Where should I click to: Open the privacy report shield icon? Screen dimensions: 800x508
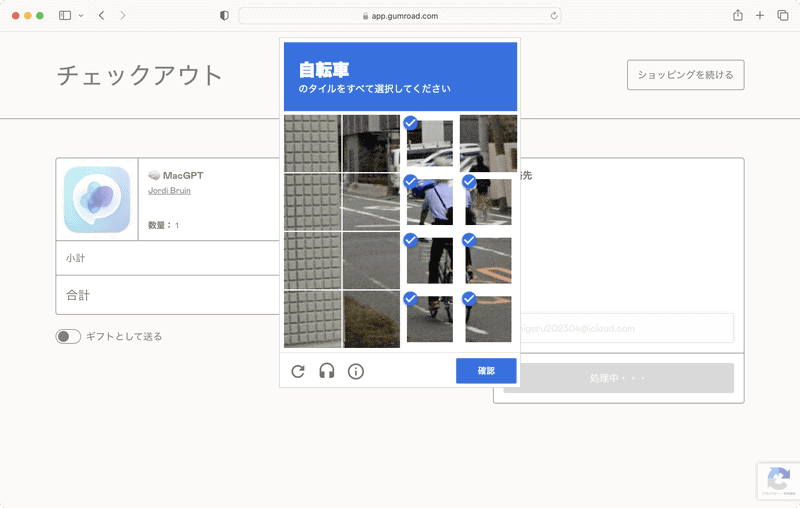pos(224,15)
